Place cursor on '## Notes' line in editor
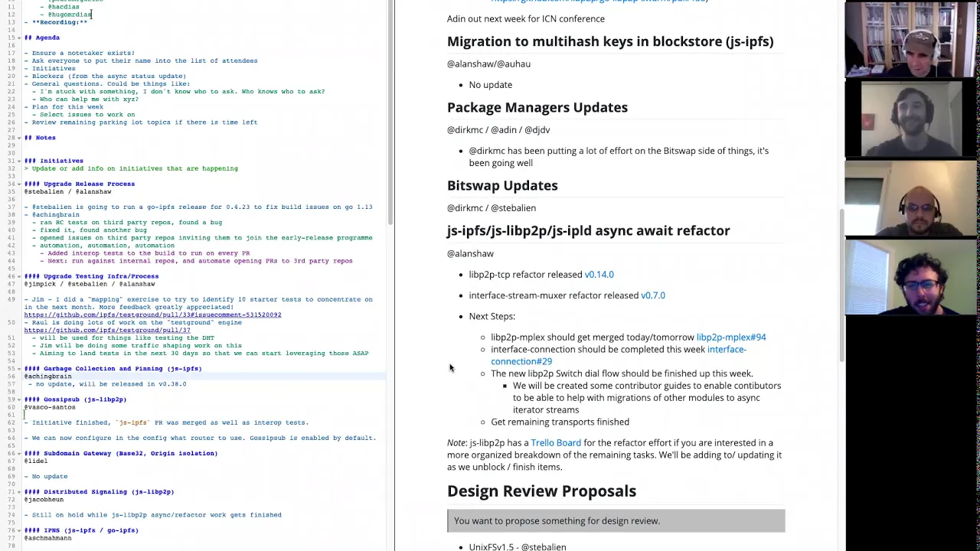Viewport: 980px width, 551px height. (40, 138)
